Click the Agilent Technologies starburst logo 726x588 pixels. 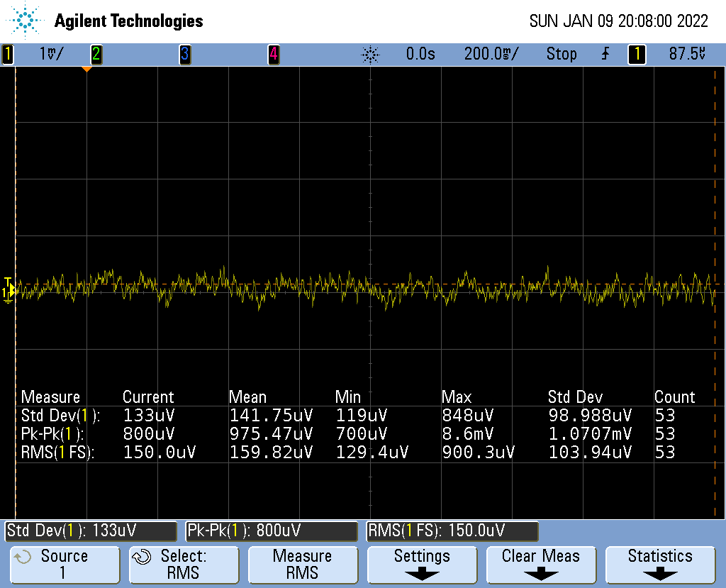(x=25, y=21)
